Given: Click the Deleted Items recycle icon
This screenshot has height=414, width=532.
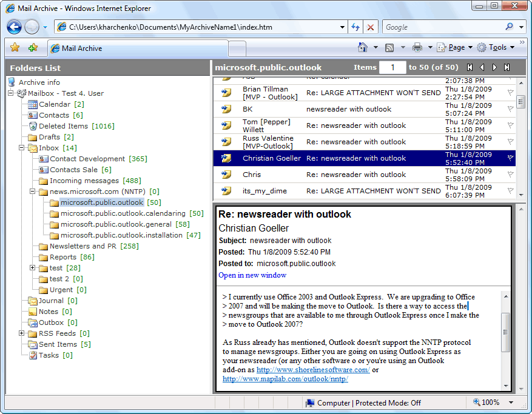Looking at the screenshot, I should 33,126.
